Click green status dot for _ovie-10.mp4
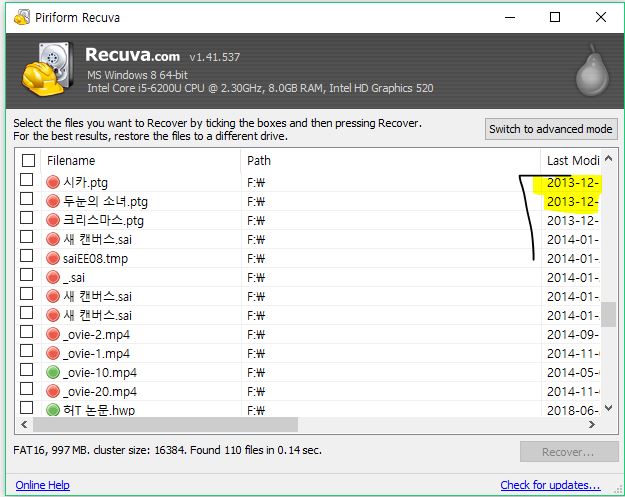This screenshot has height=497, width=625. (53, 372)
